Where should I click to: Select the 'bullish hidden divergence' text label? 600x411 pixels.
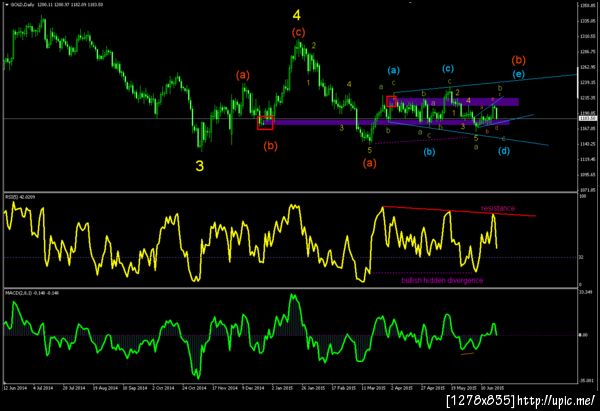click(442, 281)
